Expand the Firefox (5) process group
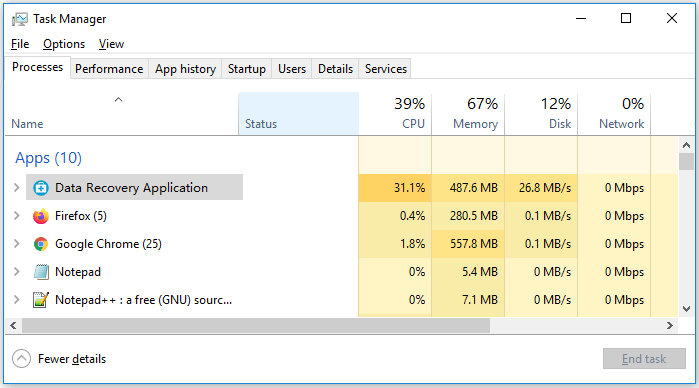699x388 pixels. 16,216
